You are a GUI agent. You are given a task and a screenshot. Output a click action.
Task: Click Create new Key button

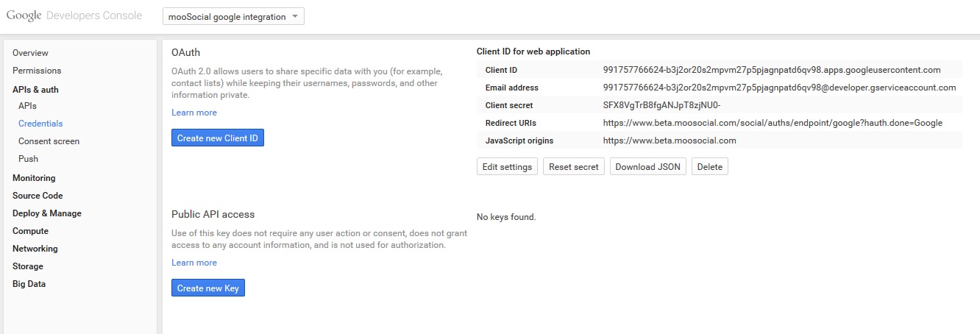(x=208, y=288)
